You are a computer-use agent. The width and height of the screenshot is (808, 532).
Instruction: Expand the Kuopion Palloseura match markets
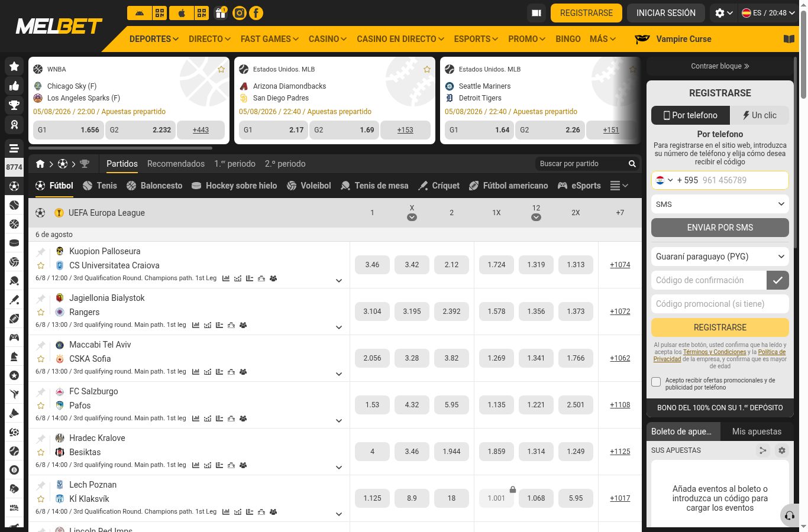tap(339, 281)
